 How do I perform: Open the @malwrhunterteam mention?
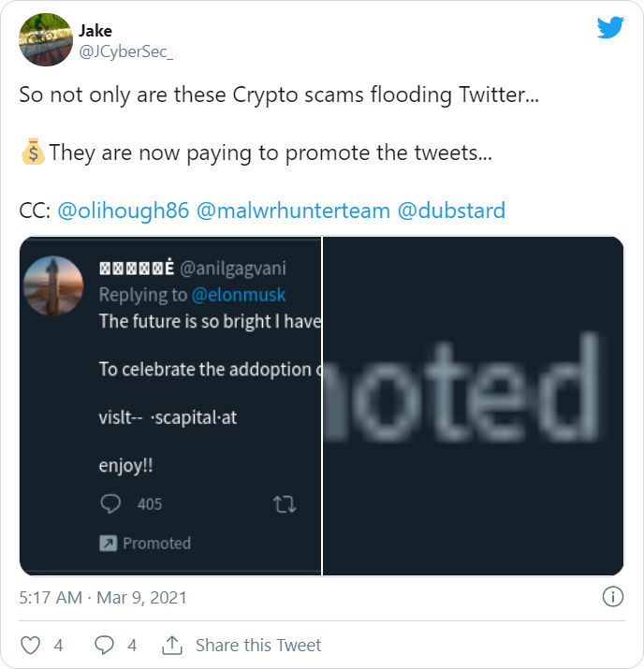293,211
